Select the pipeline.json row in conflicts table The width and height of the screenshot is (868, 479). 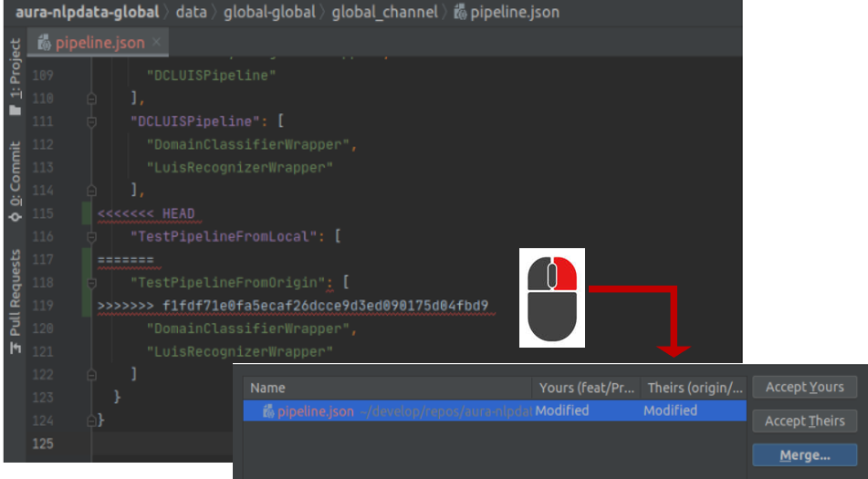point(495,411)
